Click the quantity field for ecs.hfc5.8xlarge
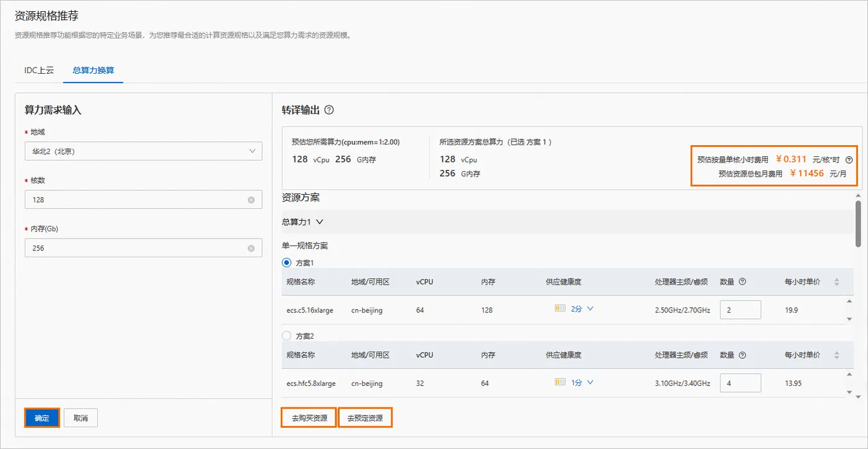Image resolution: width=868 pixels, height=449 pixels. (x=740, y=383)
